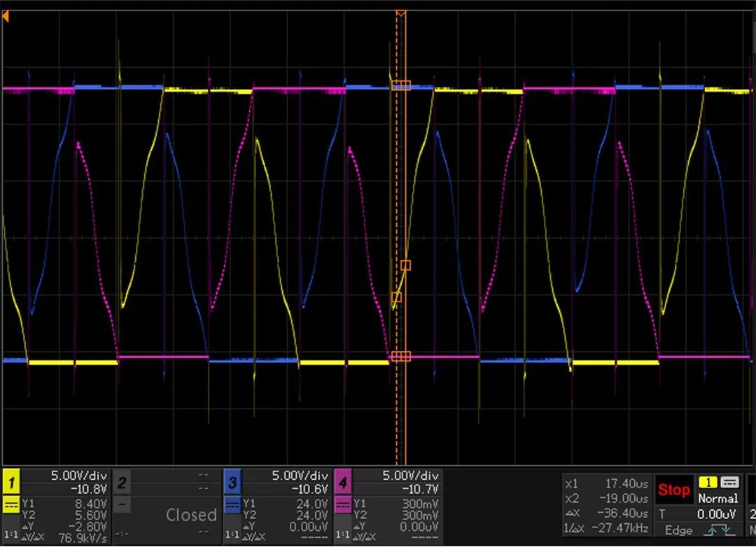The height and width of the screenshot is (547, 756).
Task: Toggle channel 4 DC coupling icon
Action: pos(343,504)
